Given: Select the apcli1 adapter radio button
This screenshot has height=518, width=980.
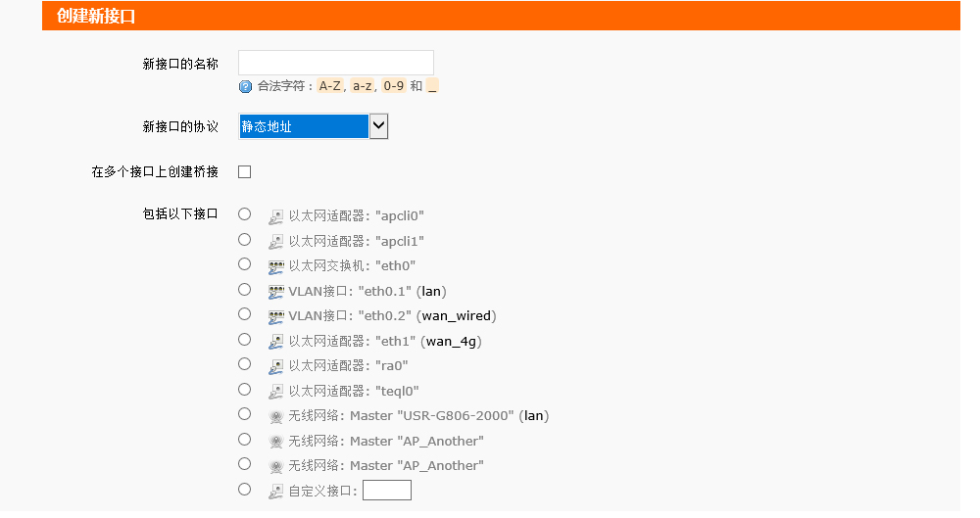Looking at the screenshot, I should click(245, 239).
